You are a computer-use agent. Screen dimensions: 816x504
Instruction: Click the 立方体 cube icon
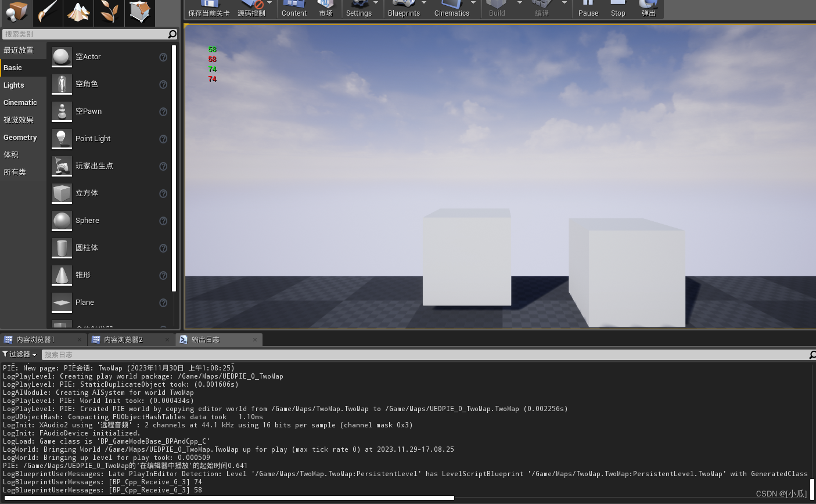(62, 193)
